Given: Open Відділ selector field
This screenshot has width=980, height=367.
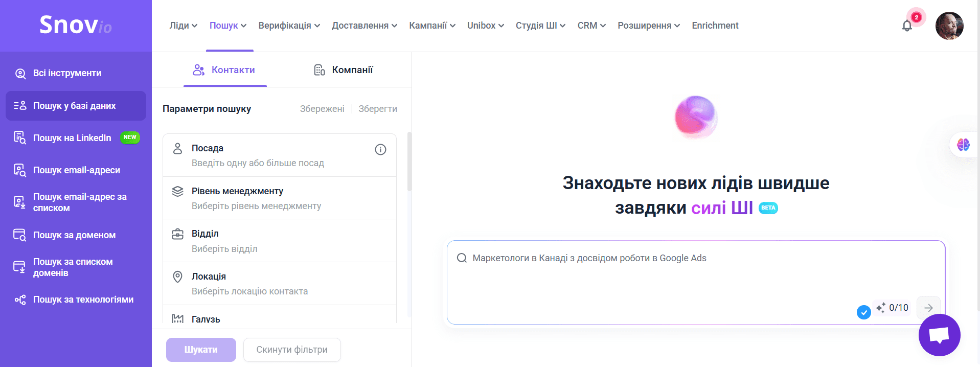Looking at the screenshot, I should click(x=280, y=241).
